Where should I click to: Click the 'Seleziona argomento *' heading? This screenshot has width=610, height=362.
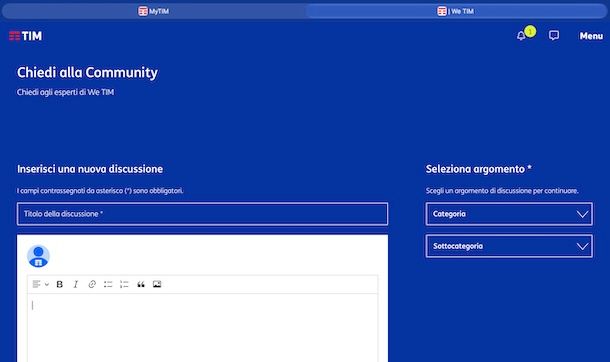point(479,169)
